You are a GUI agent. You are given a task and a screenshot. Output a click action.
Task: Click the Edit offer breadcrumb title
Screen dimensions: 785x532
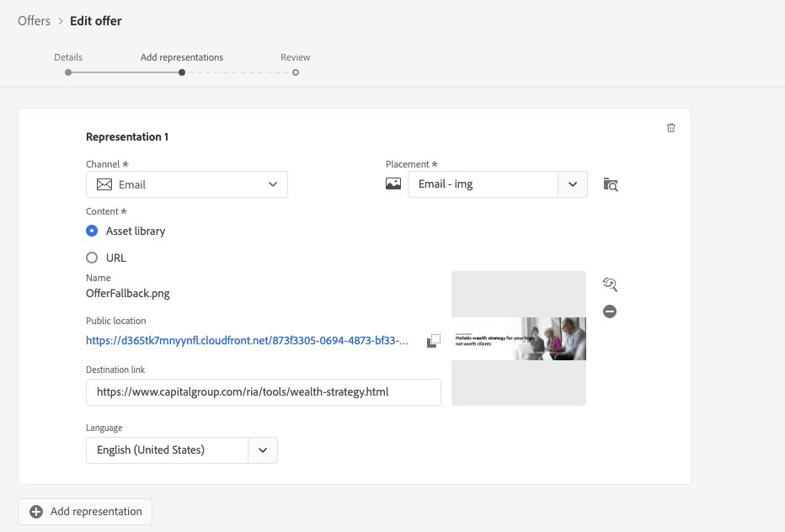tap(96, 21)
